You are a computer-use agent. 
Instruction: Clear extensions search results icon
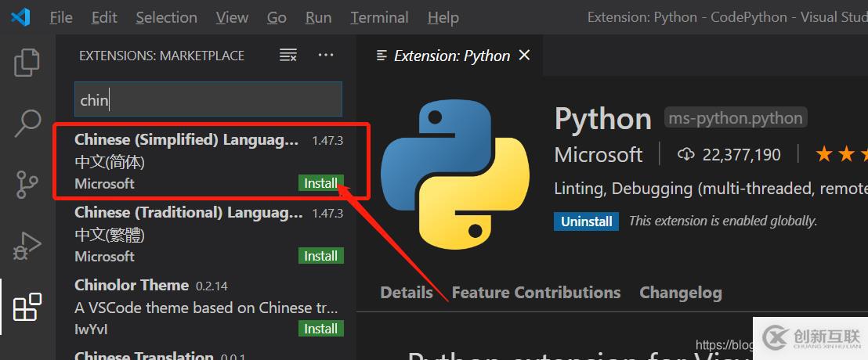288,55
